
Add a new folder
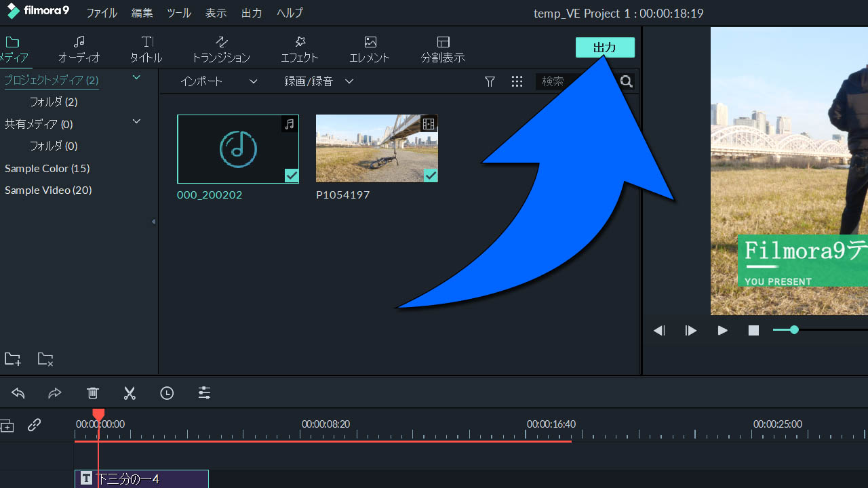12,359
